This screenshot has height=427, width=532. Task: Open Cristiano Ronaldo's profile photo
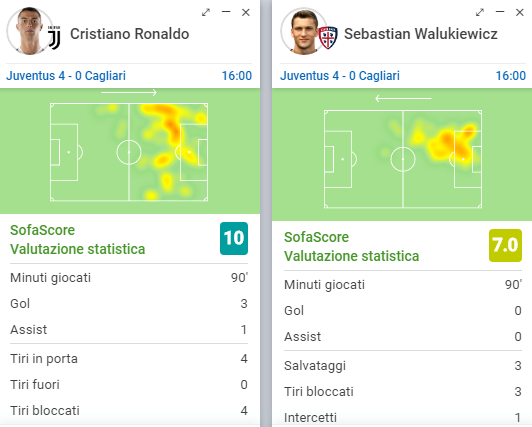click(28, 31)
